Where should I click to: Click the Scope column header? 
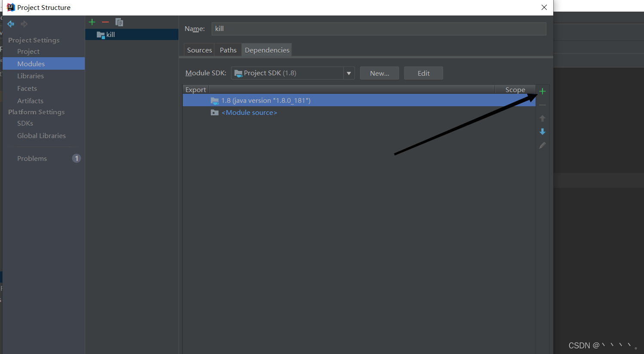coord(515,89)
